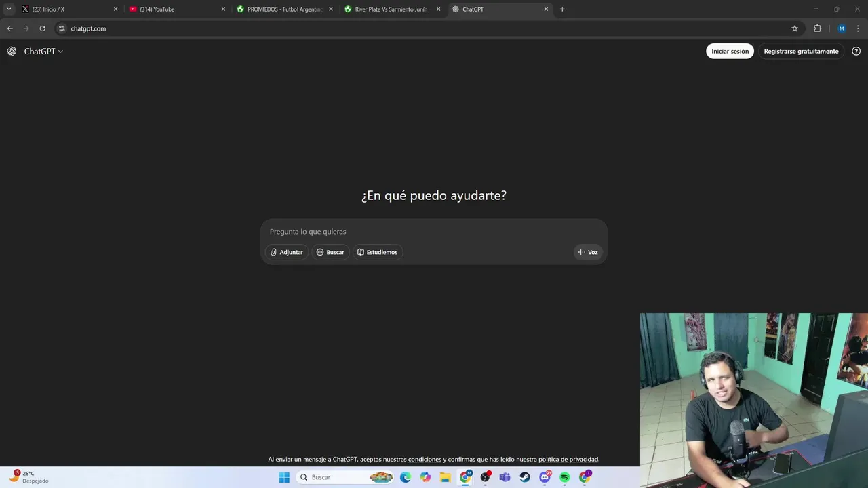Switch to the PROMIEDOS tab
Screen dimensions: 868x488
point(285,9)
